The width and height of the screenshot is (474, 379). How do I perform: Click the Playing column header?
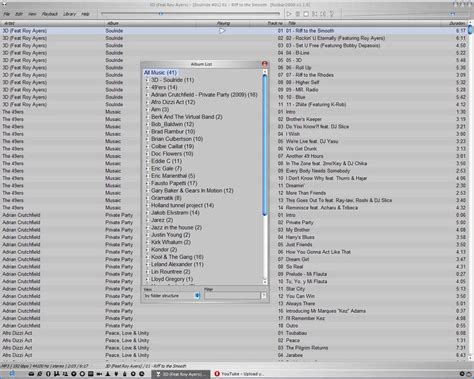[223, 23]
